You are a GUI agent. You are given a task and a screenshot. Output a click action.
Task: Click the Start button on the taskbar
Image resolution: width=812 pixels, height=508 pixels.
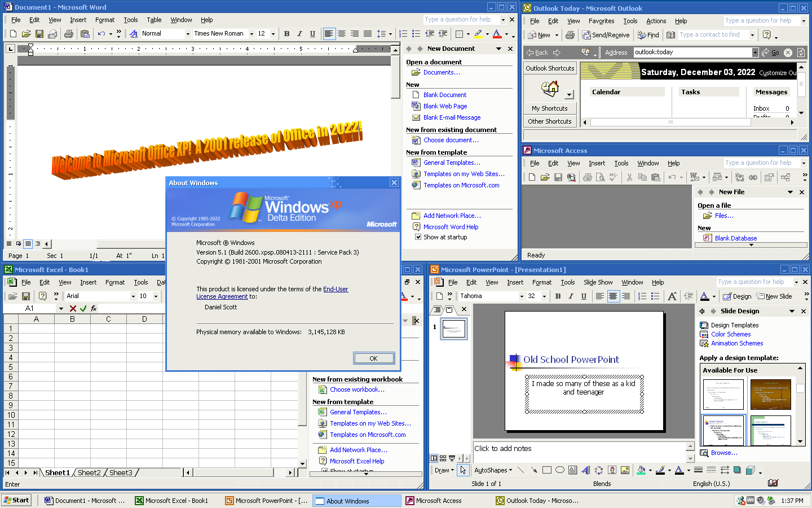point(16,500)
